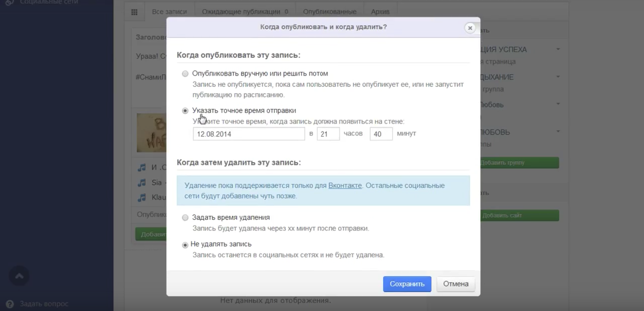This screenshot has height=311, width=644.
Task: Select 'Опубликовать вручную или решить потом' radio
Action: pos(185,74)
